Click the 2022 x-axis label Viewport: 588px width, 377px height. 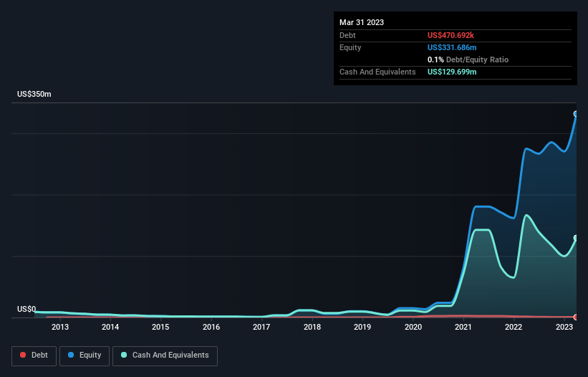pyautogui.click(x=514, y=327)
